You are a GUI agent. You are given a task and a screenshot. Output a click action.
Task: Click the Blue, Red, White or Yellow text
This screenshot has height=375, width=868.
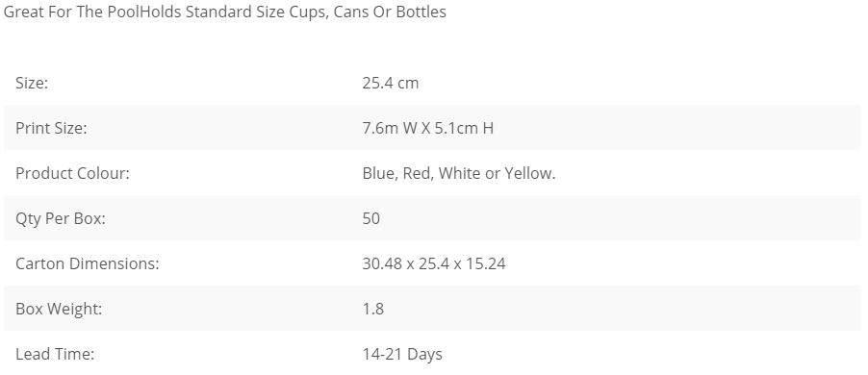point(459,173)
